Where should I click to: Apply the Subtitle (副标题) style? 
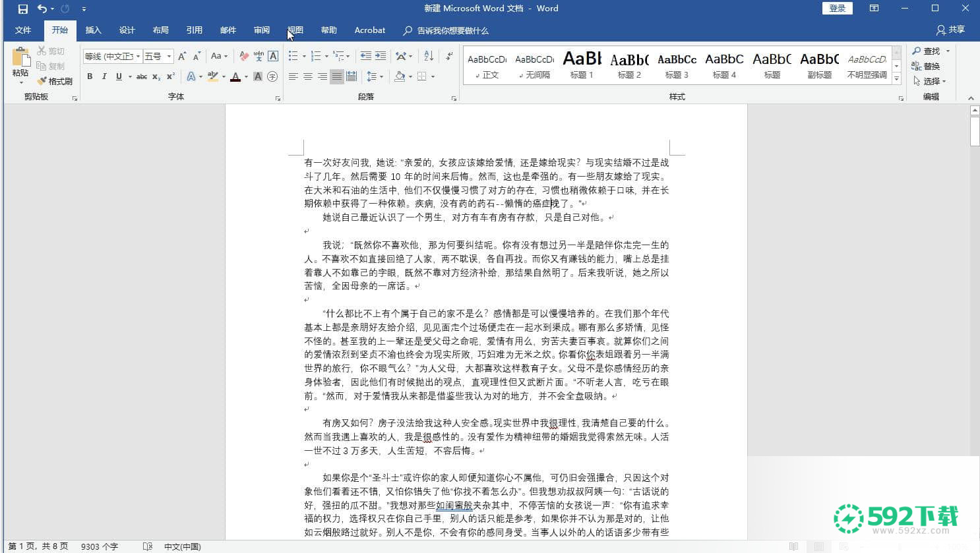[x=820, y=65]
